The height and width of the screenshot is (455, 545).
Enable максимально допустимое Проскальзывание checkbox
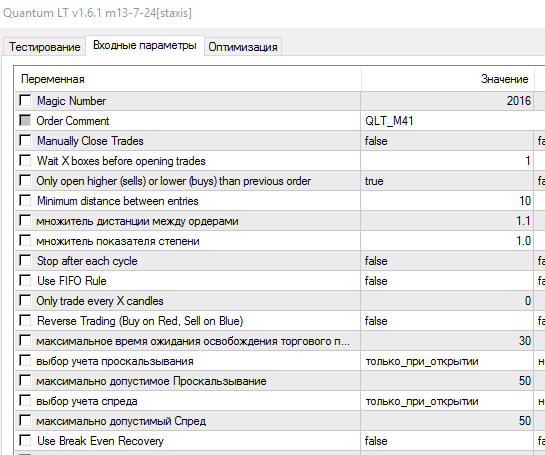(x=25, y=381)
